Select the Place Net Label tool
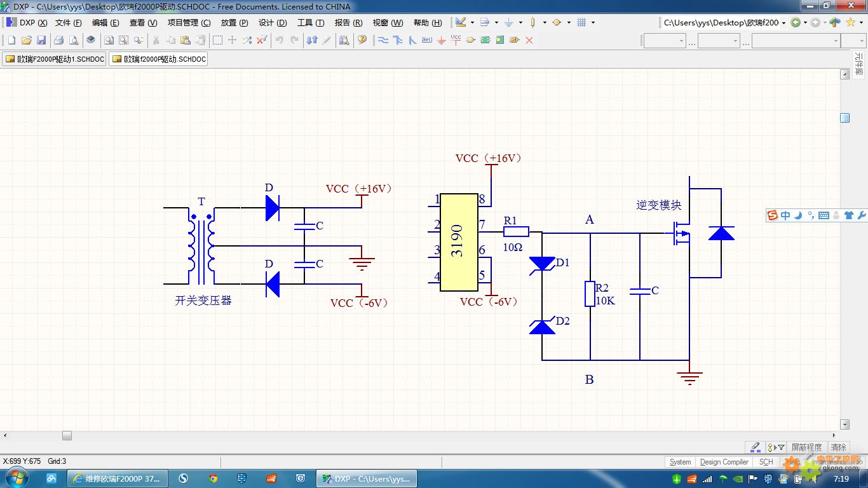This screenshot has height=488, width=868. [427, 40]
